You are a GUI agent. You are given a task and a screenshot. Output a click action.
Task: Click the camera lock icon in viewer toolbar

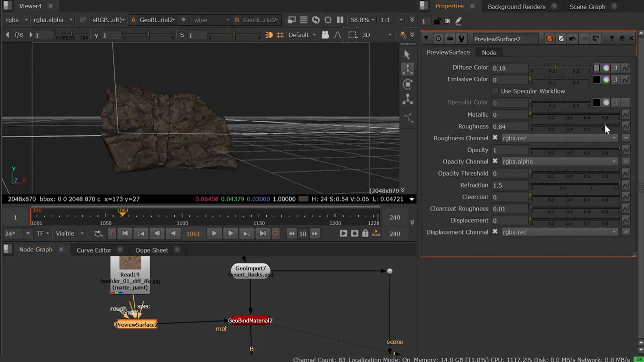coord(325,35)
